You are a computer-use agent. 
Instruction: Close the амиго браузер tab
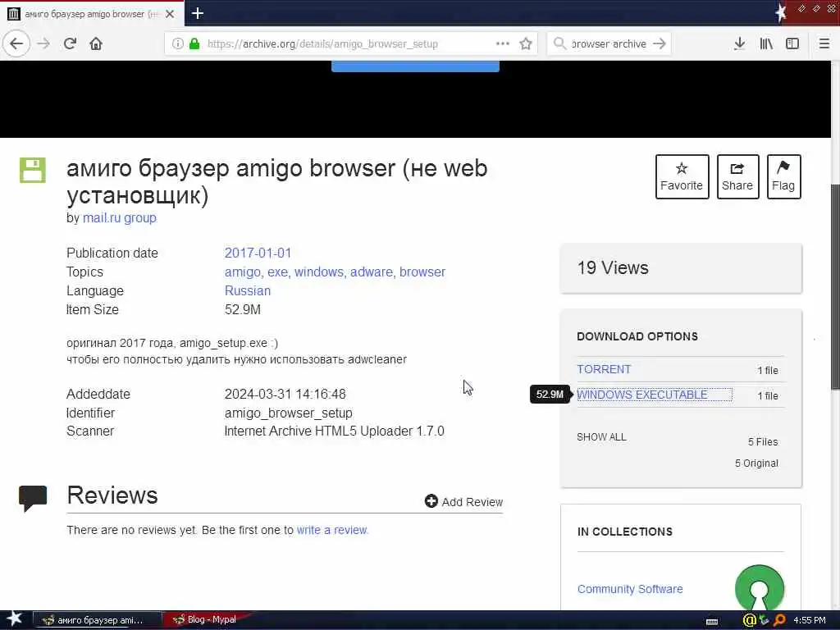click(x=170, y=14)
